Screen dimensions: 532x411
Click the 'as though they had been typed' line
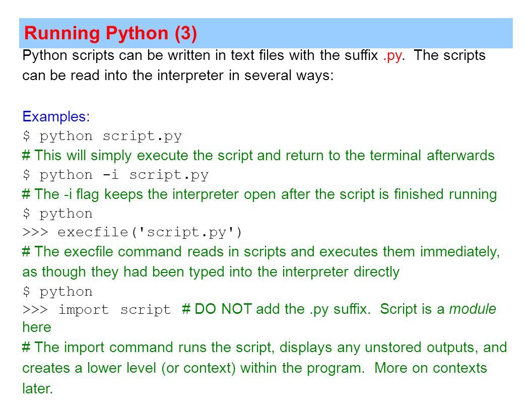coord(211,272)
